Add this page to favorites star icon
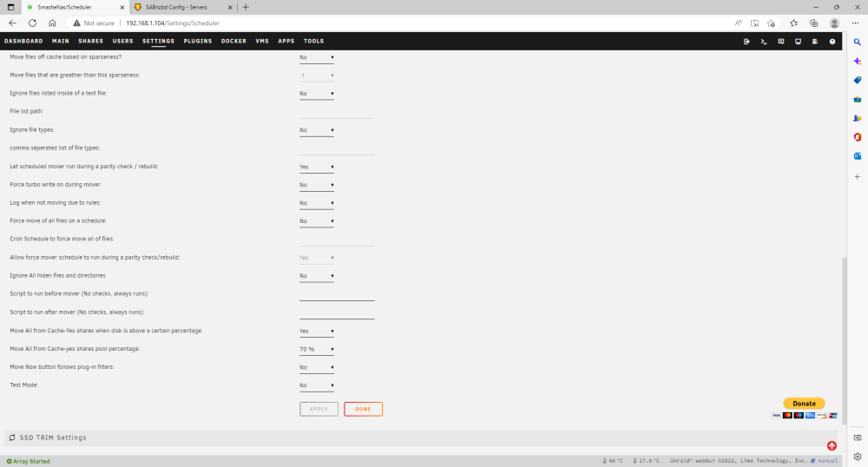Viewport: 868px width, 467px height. click(x=771, y=23)
